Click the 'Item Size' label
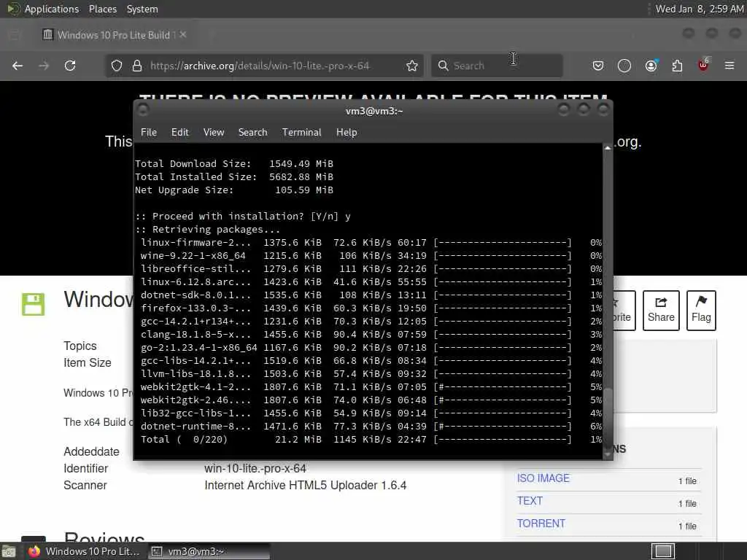747x560 pixels. point(88,363)
